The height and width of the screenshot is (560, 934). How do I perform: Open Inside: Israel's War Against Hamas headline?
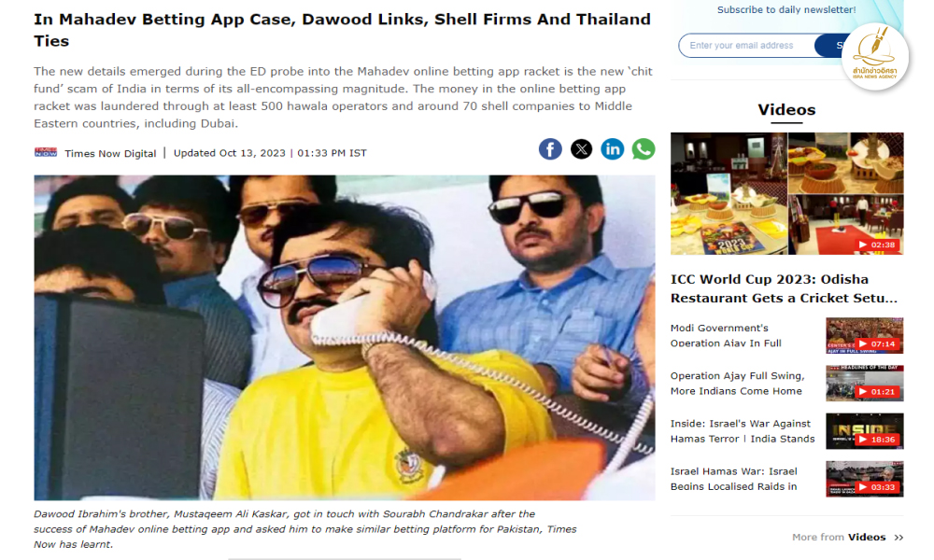[743, 431]
